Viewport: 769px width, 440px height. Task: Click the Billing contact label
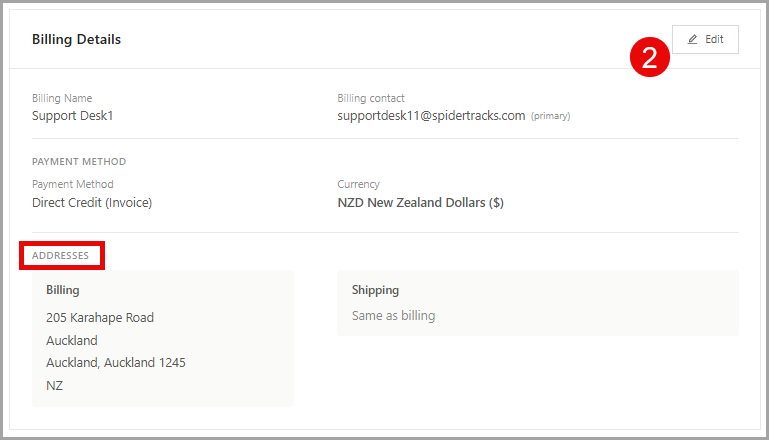[x=371, y=98]
